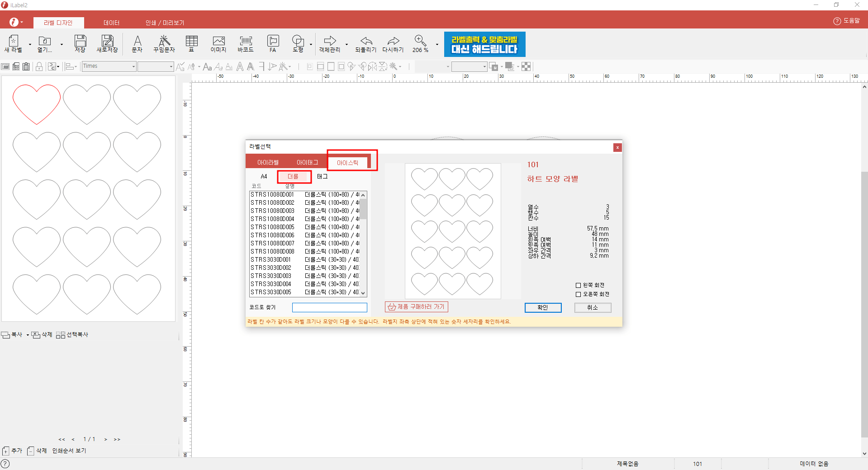Select the 아이라벨 tab in dialog
This screenshot has height=470, width=868.
tap(268, 162)
